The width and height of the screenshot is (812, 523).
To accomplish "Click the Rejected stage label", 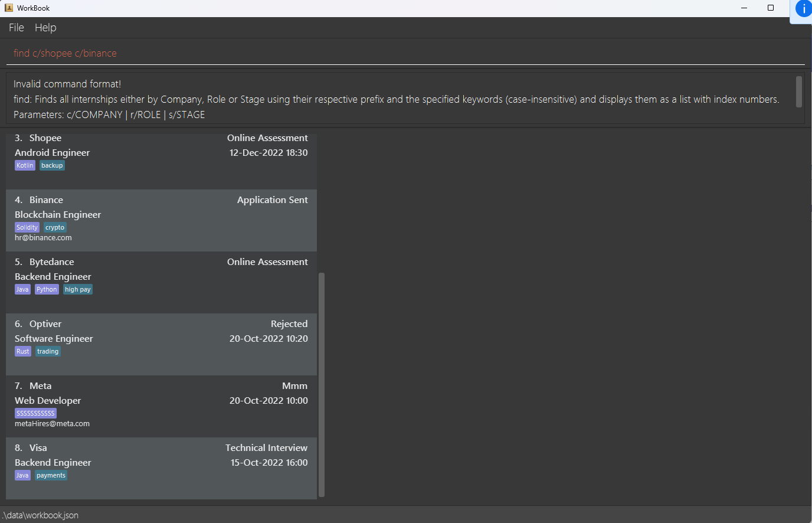I will click(x=289, y=324).
